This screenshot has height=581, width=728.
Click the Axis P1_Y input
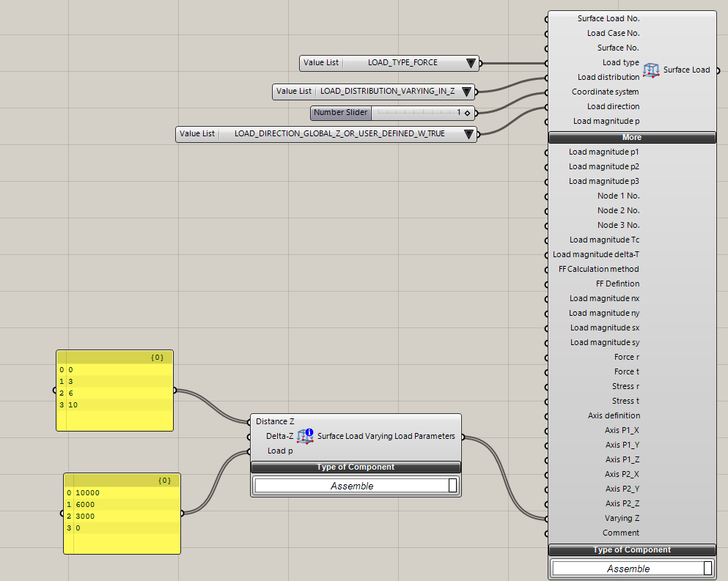622,445
